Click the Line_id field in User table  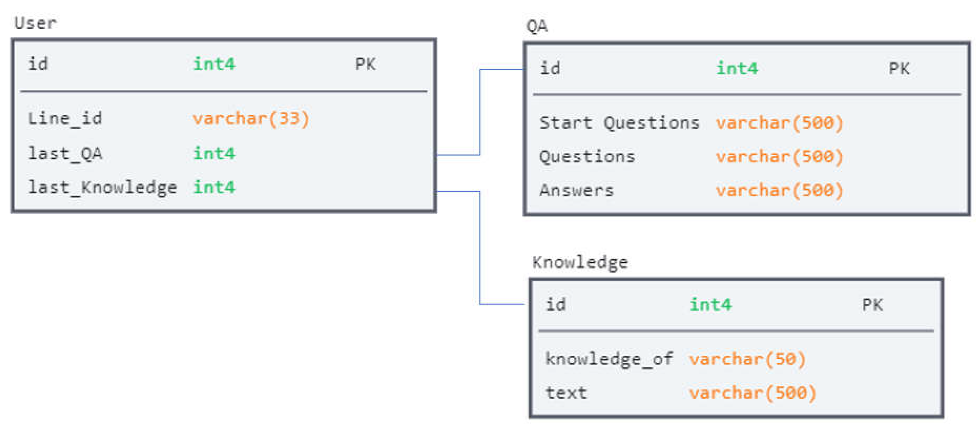click(x=65, y=119)
